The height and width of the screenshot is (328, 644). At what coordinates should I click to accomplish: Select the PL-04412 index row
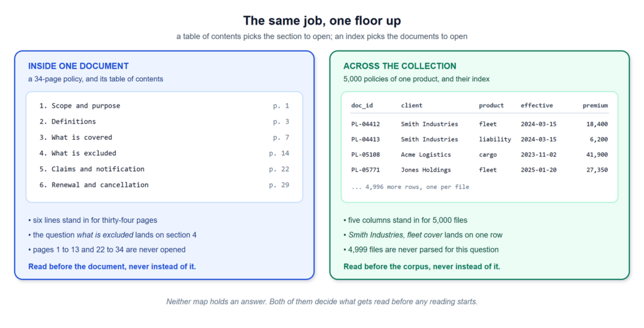click(479, 124)
